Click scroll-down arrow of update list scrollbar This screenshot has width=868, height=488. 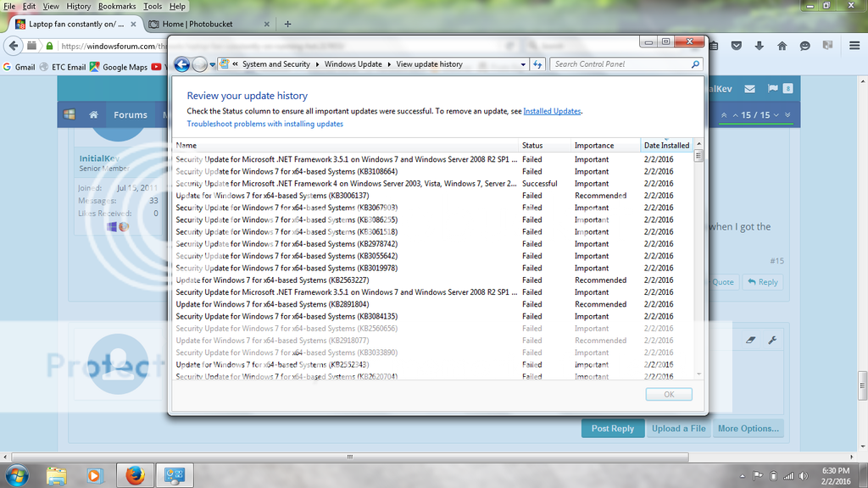pyautogui.click(x=698, y=374)
